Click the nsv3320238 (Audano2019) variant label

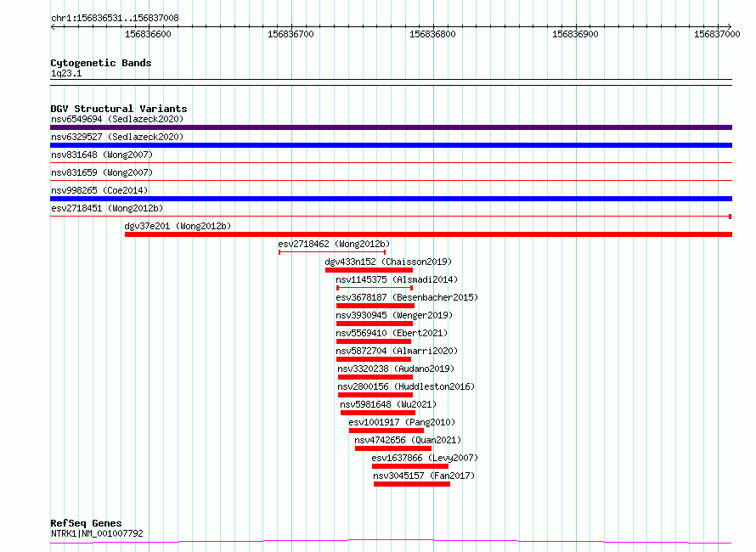(x=396, y=369)
